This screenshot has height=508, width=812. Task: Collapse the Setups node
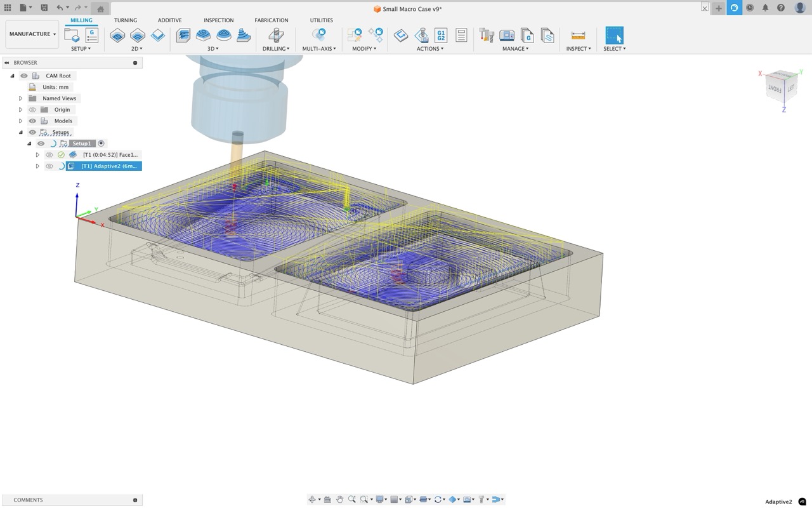(x=20, y=132)
